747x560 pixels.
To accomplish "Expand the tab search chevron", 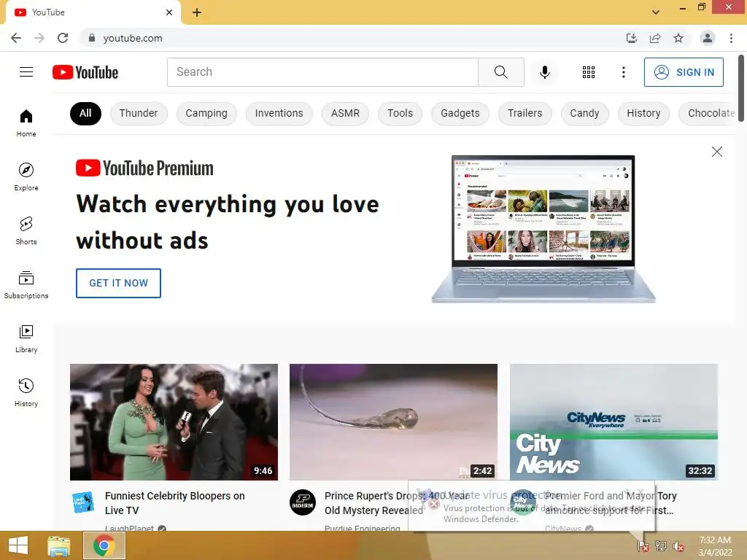I will 656,12.
